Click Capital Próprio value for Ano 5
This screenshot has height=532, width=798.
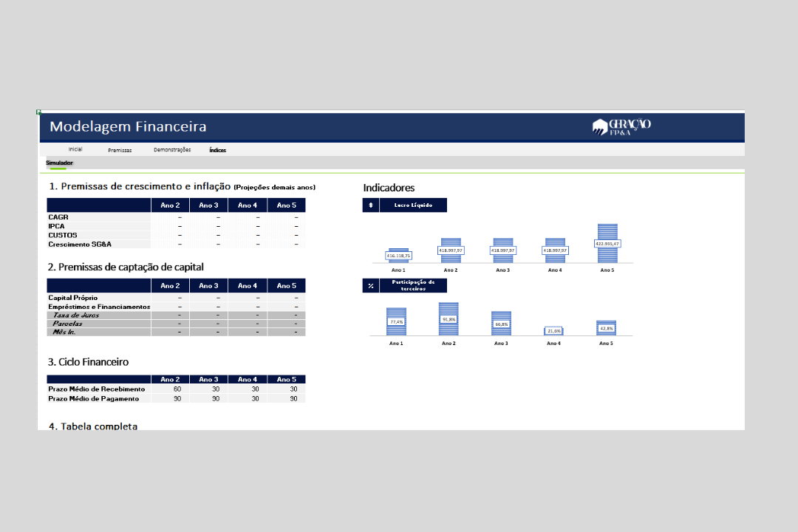(287, 298)
